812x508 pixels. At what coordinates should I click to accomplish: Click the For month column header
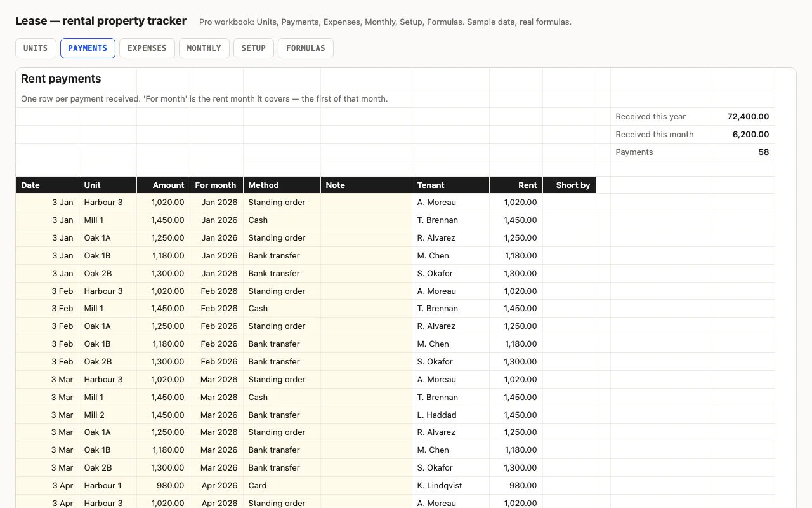point(217,185)
